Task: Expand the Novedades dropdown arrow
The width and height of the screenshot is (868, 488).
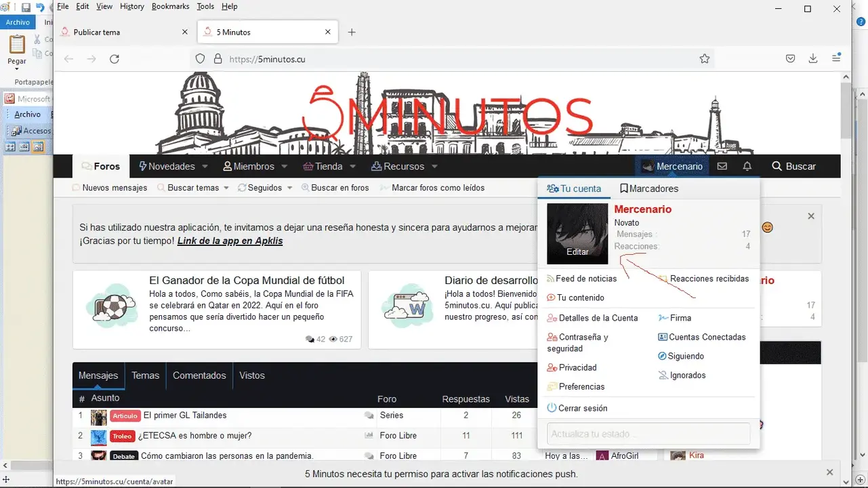Action: 206,167
